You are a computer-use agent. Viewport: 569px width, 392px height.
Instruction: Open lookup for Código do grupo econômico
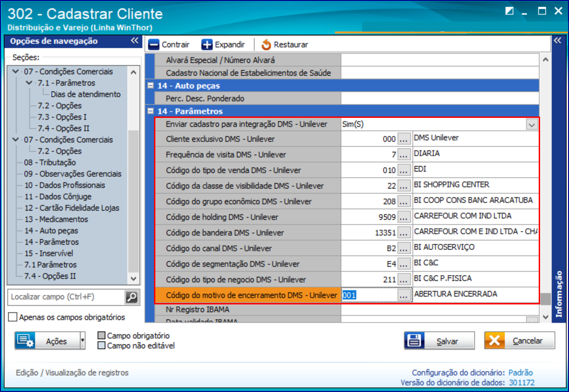404,202
